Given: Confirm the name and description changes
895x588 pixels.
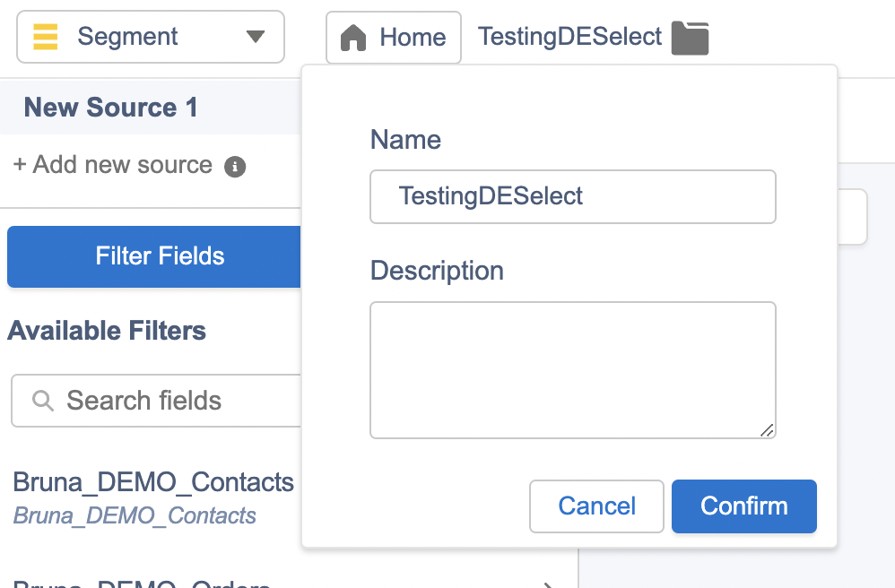Looking at the screenshot, I should tap(743, 506).
